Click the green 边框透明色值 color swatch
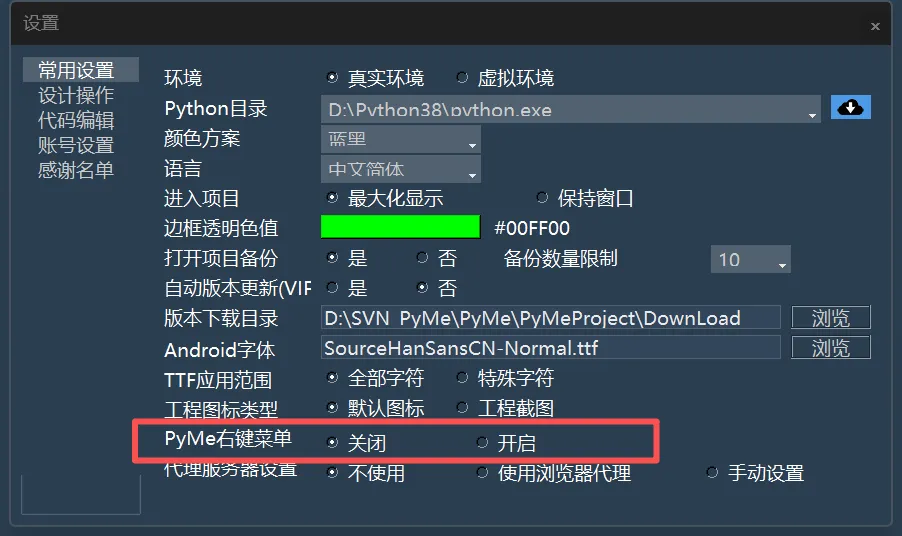 [x=400, y=227]
